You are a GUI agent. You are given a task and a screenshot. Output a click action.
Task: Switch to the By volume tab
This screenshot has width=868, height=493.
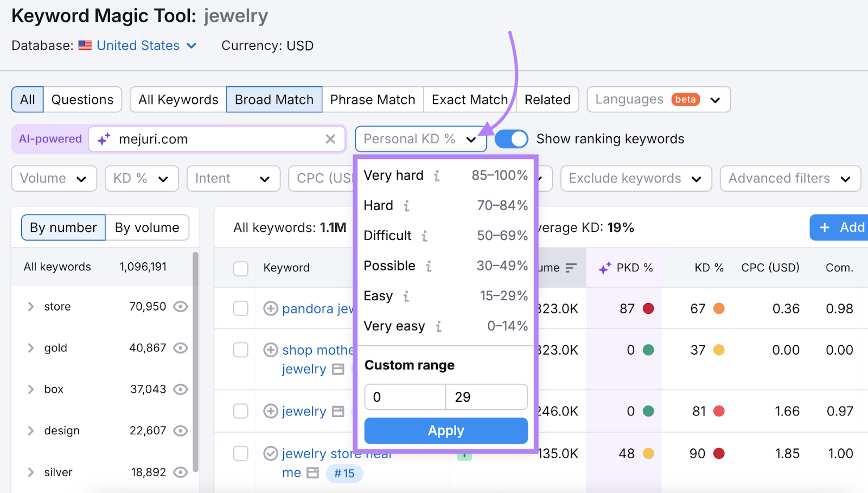(147, 227)
